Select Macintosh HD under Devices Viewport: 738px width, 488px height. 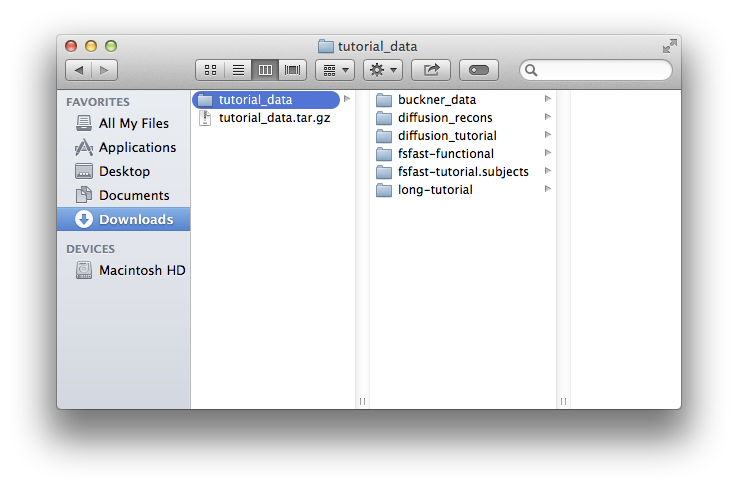pyautogui.click(x=141, y=271)
